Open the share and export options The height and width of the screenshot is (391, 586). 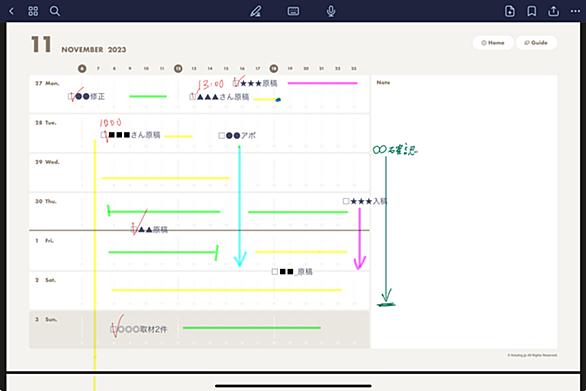point(553,11)
